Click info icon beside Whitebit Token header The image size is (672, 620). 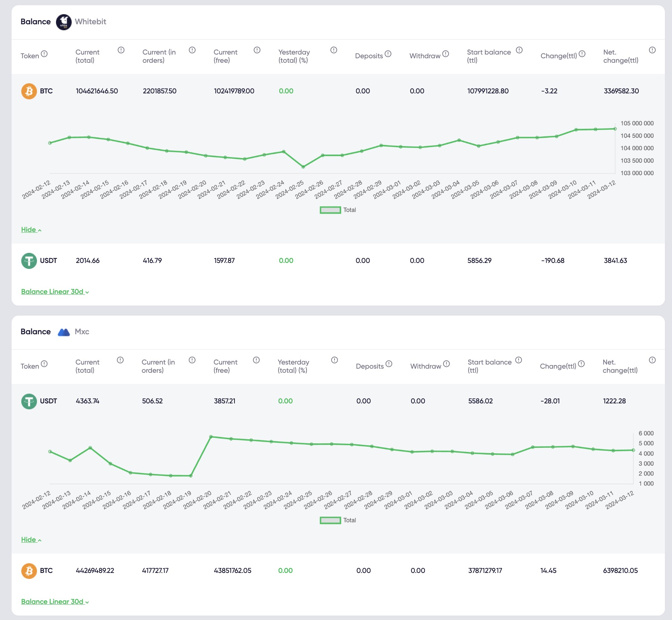point(44,54)
